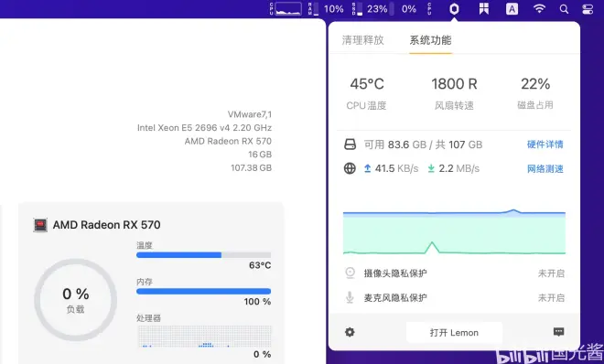Click the Intel Xeon E5 2696 v4 text

pos(204,128)
